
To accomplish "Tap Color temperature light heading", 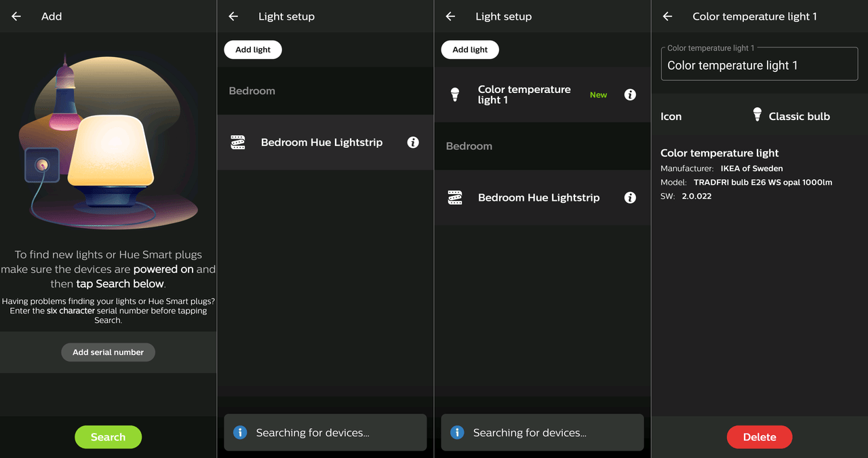I will [719, 153].
